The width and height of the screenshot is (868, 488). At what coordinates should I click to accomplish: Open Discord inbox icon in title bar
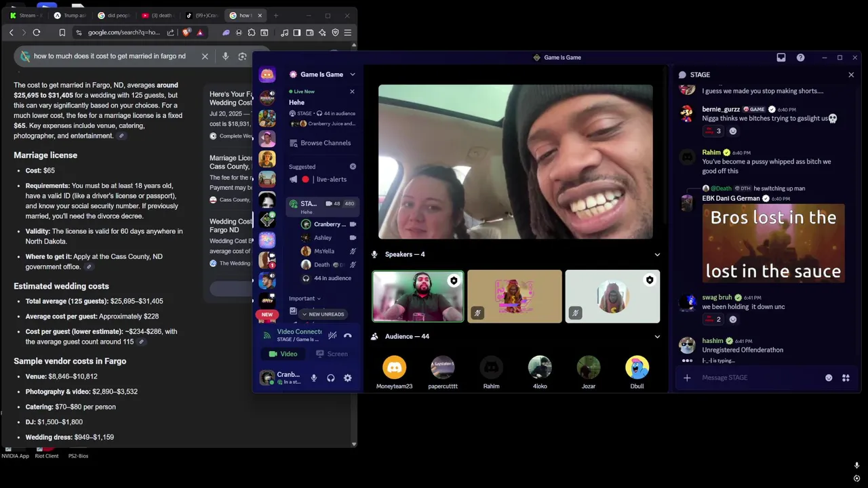pos(781,58)
